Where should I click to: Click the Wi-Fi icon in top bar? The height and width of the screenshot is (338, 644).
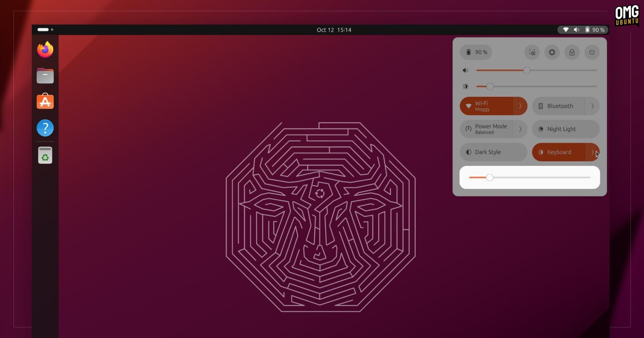[x=566, y=30]
